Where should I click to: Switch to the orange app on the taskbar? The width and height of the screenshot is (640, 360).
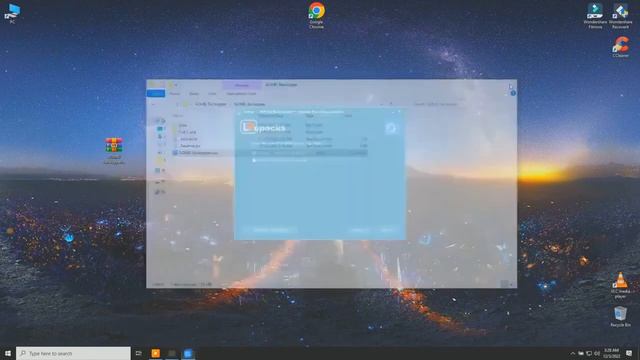(156, 353)
